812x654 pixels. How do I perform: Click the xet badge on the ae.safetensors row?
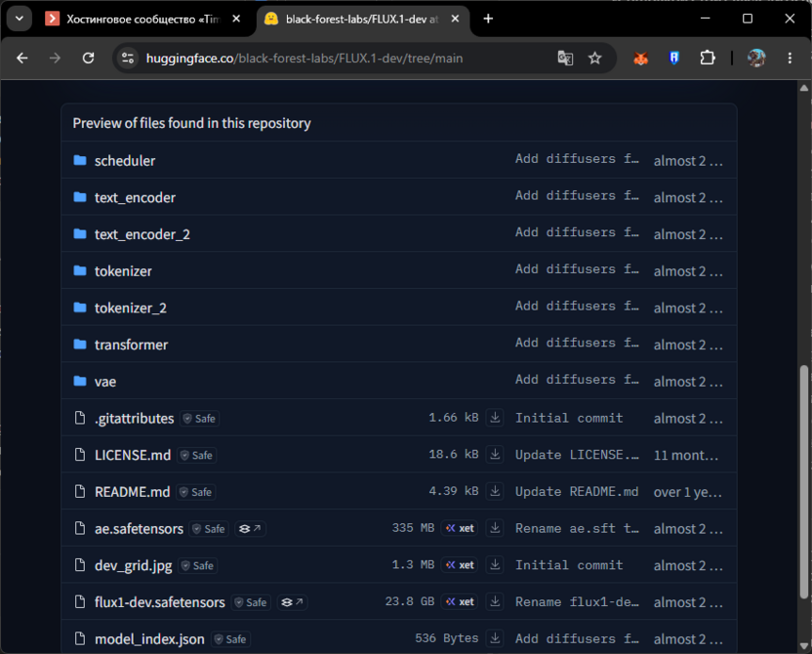tap(460, 528)
